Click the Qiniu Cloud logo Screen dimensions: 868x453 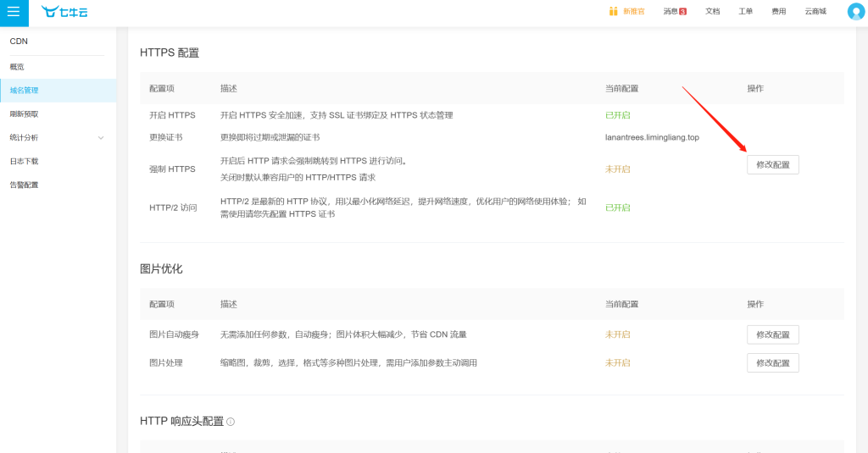pos(64,12)
